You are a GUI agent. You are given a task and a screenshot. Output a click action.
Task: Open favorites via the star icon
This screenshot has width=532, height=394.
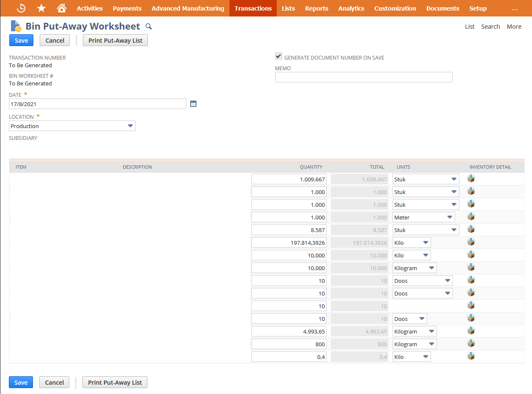(x=41, y=8)
